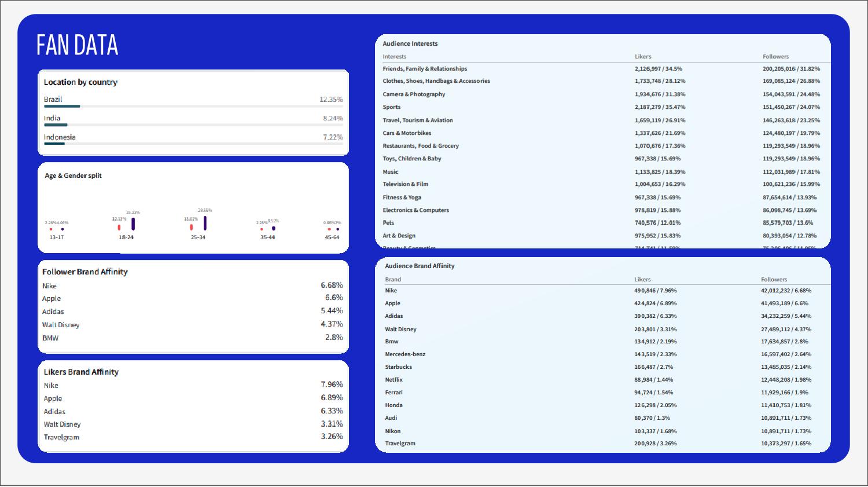Click the 35-44 age group label
Viewport: 868px width, 487px height.
click(267, 237)
